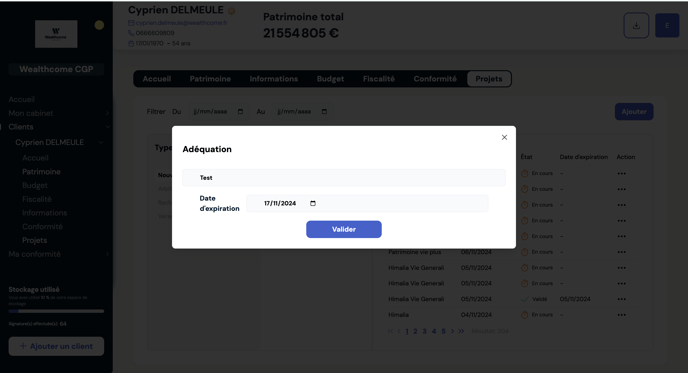This screenshot has height=373, width=688.
Task: Collapse the Cyprien DELMEULE sidebar chevron
Action: [x=100, y=142]
